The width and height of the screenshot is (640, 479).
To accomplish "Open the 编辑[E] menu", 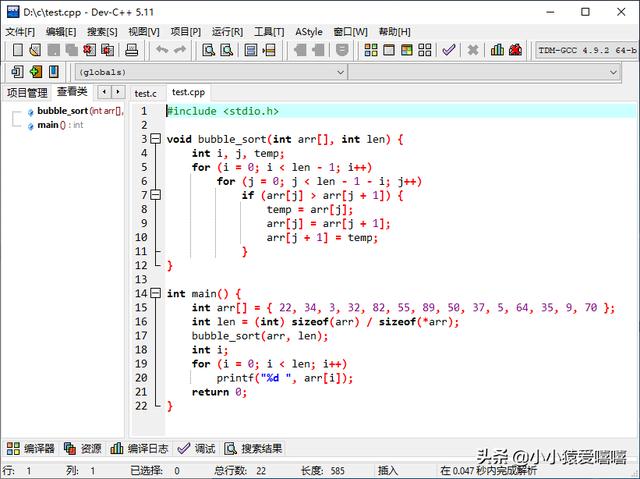I will pos(61,31).
